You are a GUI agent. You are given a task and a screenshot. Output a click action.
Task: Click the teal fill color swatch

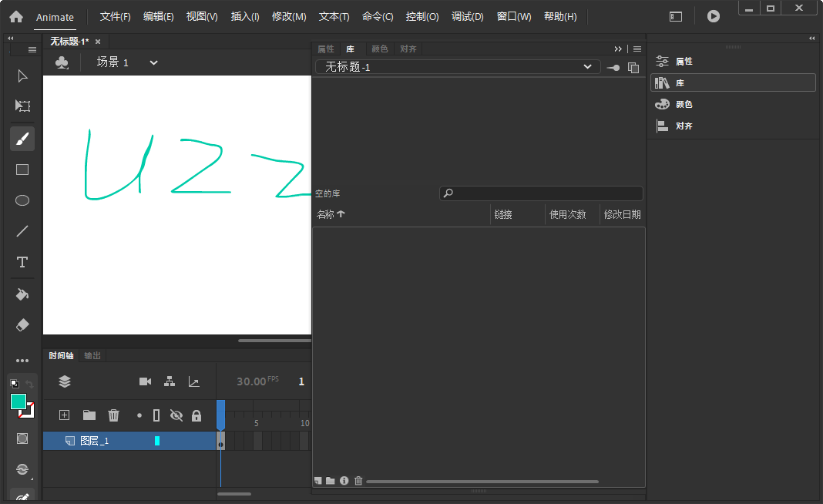tap(17, 402)
